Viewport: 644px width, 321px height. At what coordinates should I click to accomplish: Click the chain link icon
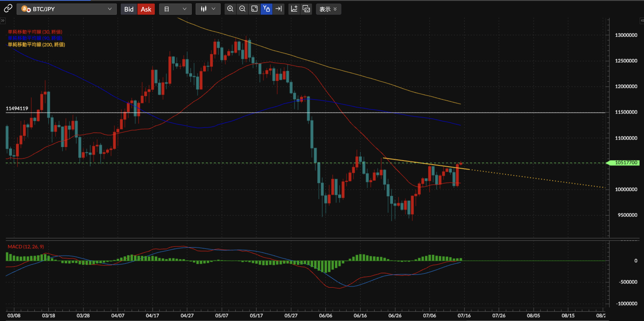[x=8, y=9]
